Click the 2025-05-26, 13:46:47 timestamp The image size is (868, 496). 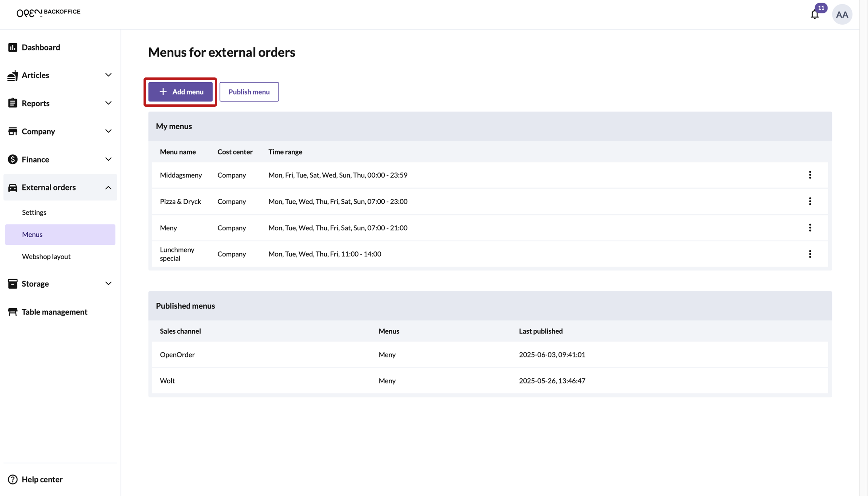click(552, 381)
